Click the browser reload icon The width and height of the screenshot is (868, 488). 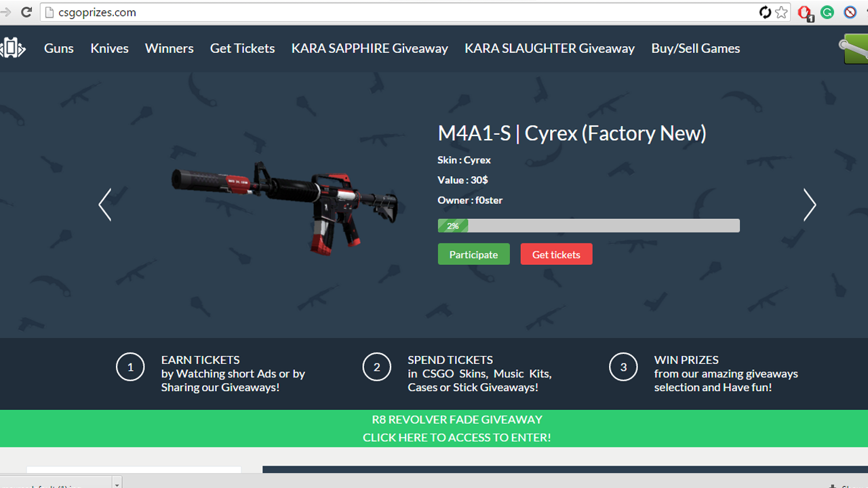coord(26,12)
